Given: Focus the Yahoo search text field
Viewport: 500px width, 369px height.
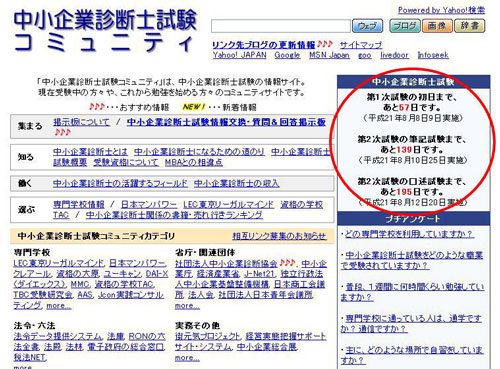Looking at the screenshot, I should (x=281, y=26).
